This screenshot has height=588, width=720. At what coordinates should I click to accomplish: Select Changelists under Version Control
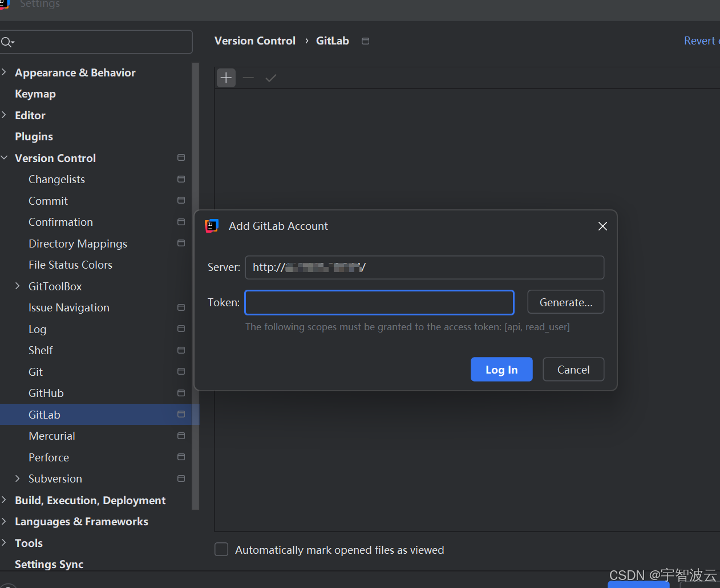pos(56,179)
